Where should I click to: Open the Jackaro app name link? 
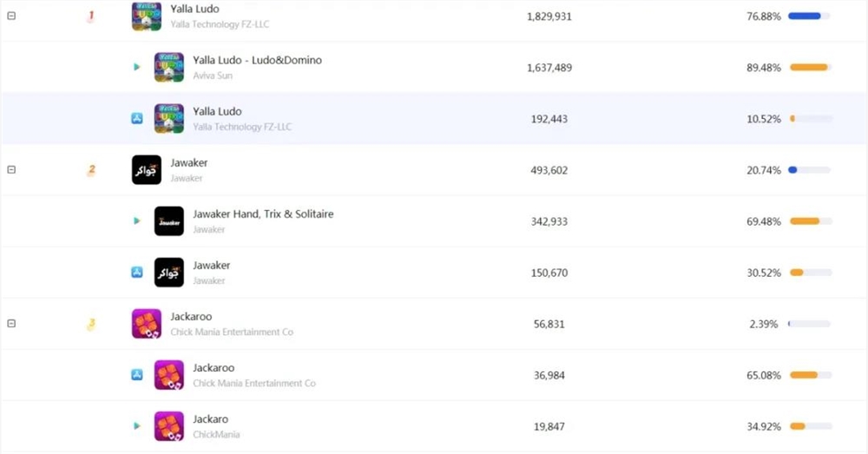tap(210, 419)
